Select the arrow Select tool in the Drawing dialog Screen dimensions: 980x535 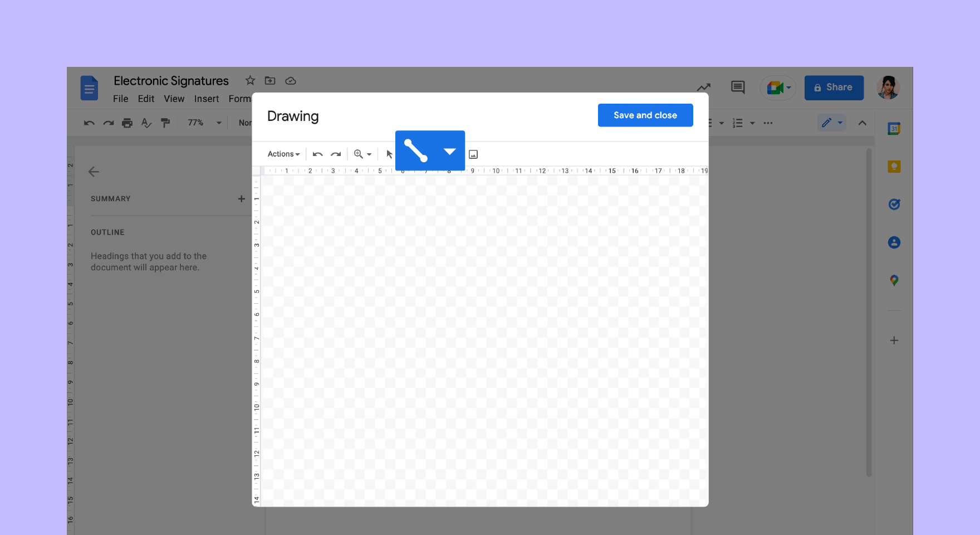coord(389,154)
